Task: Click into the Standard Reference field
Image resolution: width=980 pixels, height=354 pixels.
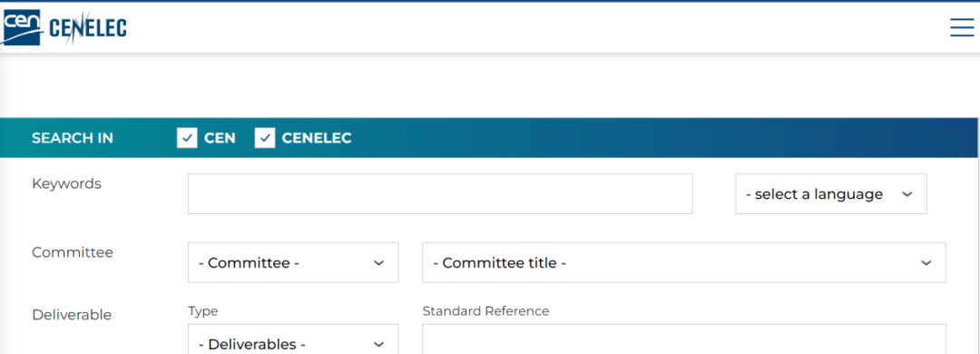Action: point(684,339)
